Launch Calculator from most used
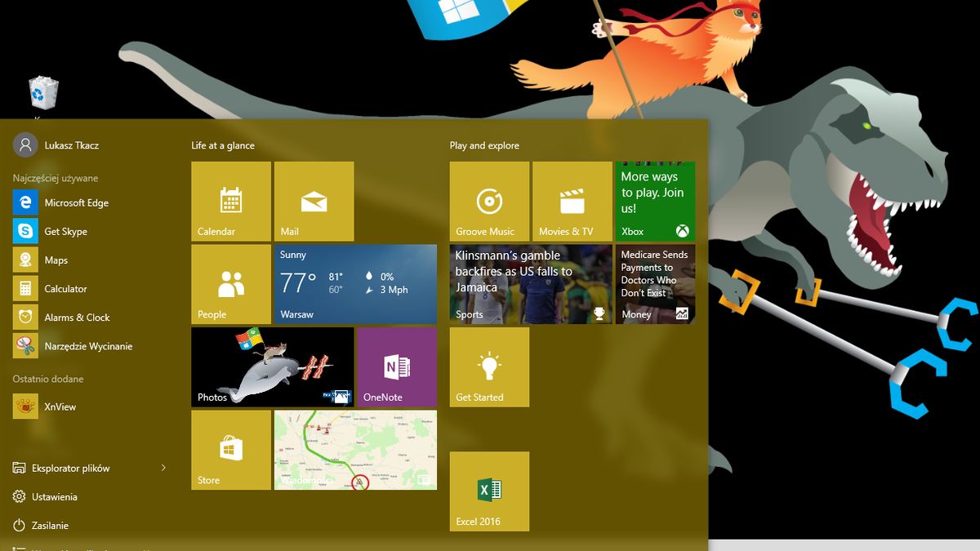The image size is (980, 551). tap(90, 288)
